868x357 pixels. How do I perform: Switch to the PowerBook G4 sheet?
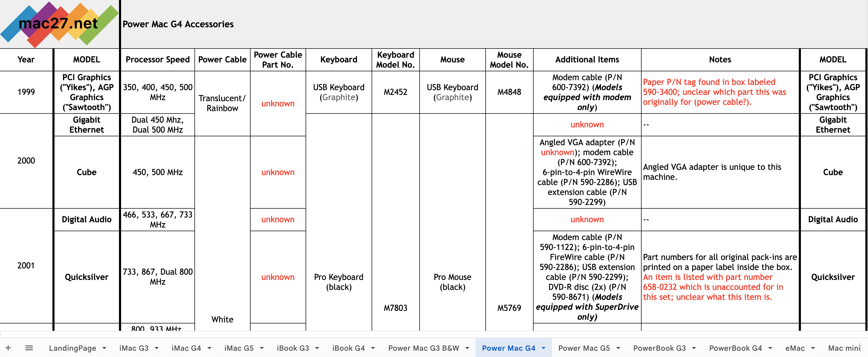736,348
